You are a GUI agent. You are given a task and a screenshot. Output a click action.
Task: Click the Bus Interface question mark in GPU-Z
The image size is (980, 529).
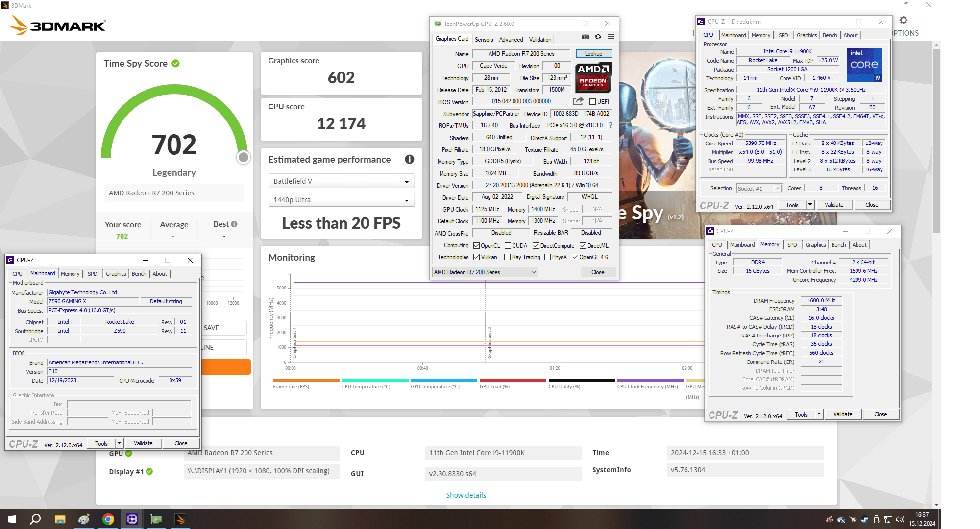tap(611, 125)
